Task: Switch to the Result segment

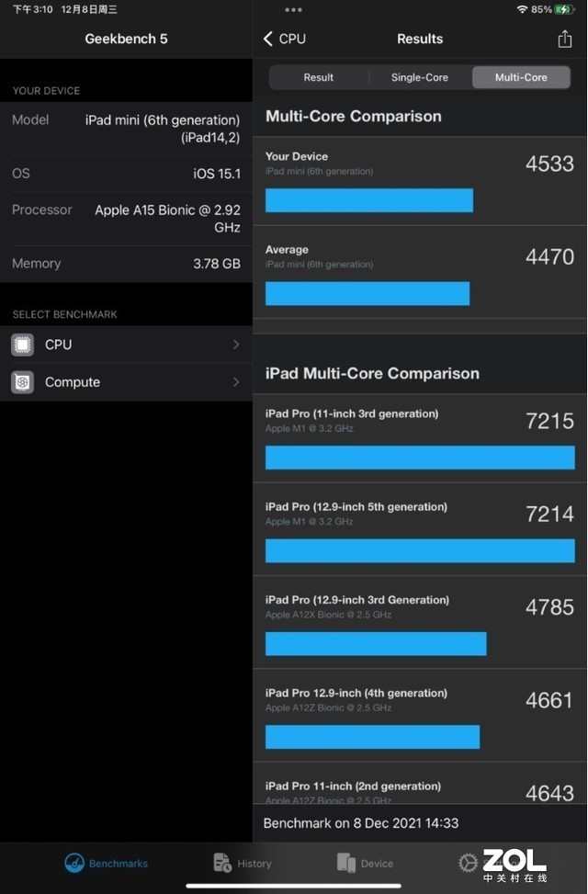Action: click(x=319, y=77)
